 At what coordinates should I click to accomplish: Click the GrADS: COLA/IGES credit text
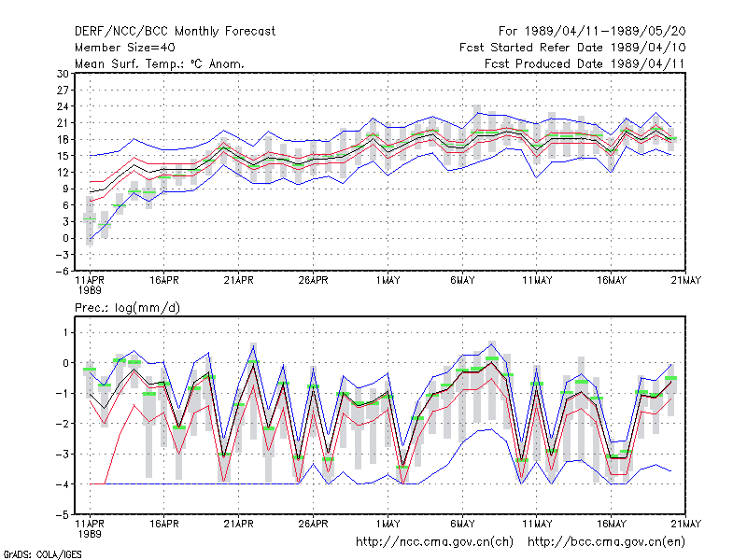tap(42, 554)
